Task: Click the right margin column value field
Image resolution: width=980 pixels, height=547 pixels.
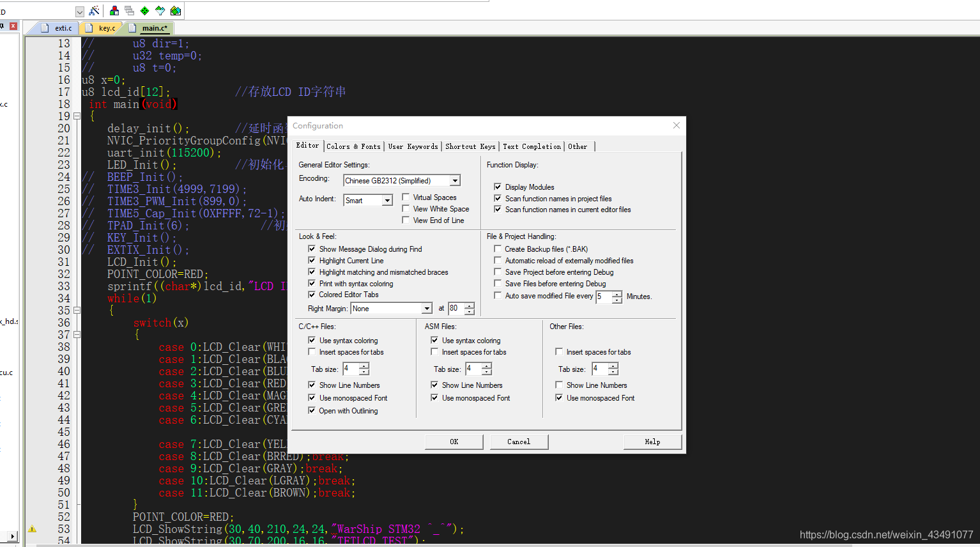Action: [x=456, y=309]
